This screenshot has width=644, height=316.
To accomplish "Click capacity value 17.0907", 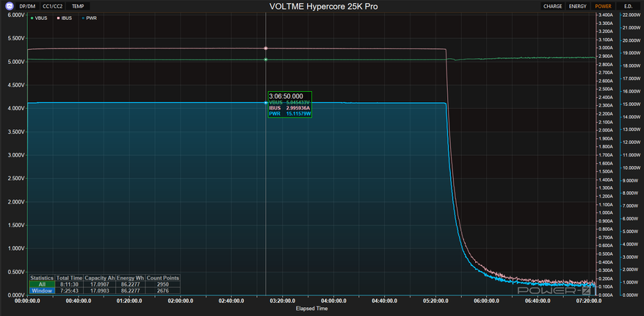I will [x=100, y=284].
